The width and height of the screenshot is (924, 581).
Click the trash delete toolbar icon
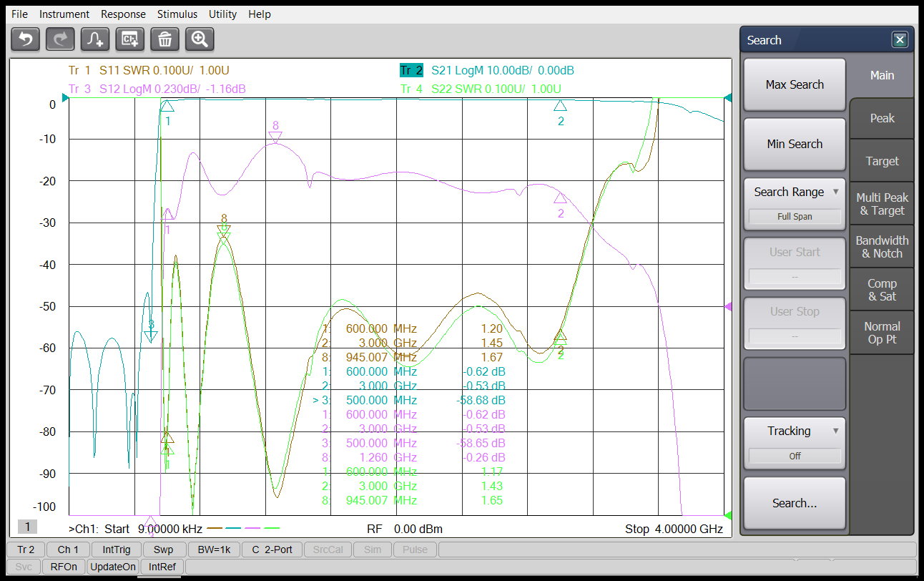coord(164,39)
